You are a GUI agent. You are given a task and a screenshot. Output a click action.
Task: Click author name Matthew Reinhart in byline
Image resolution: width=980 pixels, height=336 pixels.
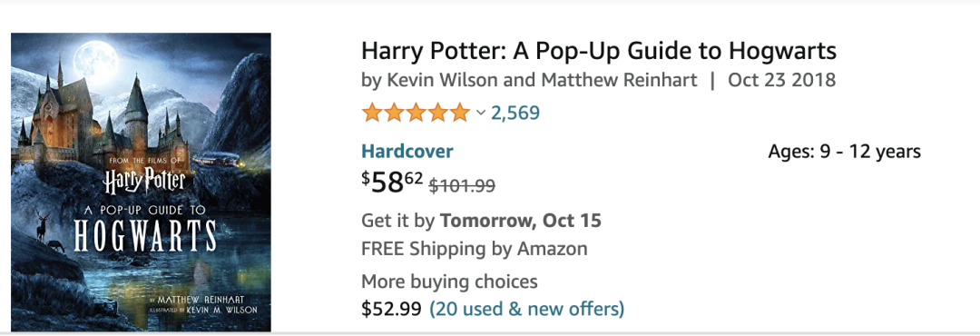click(x=620, y=81)
